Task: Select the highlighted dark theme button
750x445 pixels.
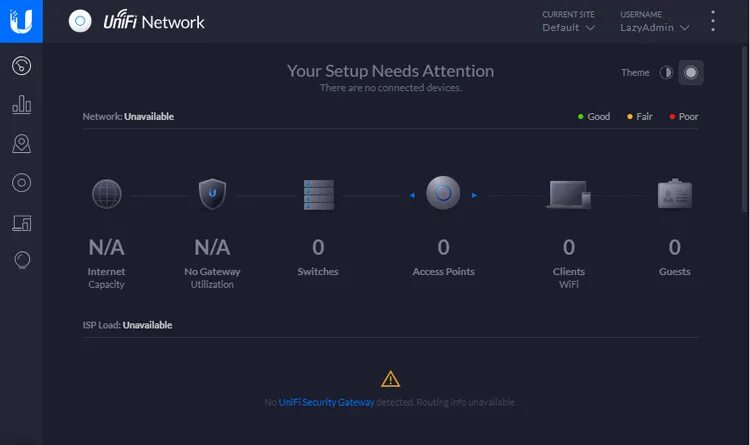Action: coord(691,73)
